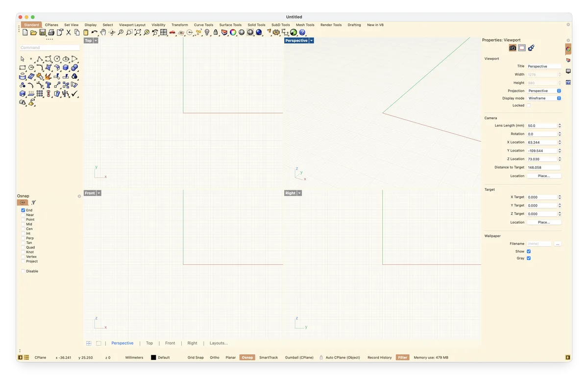588x386 pixels.
Task: Switch to the Front viewport tab at bottom
Action: [170, 343]
